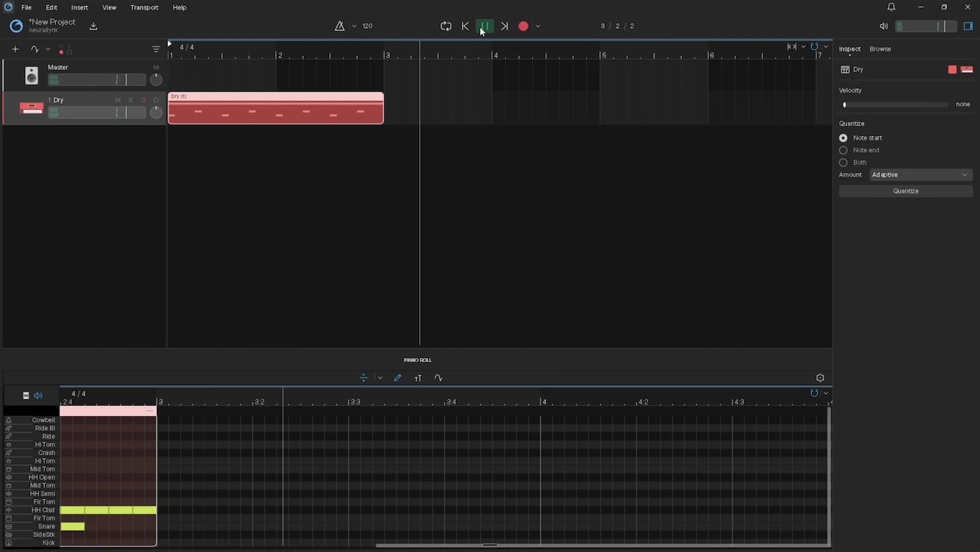Select the Text tool in the piano roll toolbar
Image resolution: width=980 pixels, height=552 pixels.
pos(418,378)
